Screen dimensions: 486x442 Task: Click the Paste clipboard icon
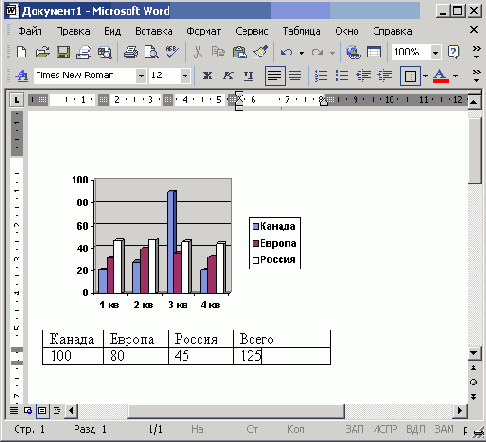coord(239,52)
